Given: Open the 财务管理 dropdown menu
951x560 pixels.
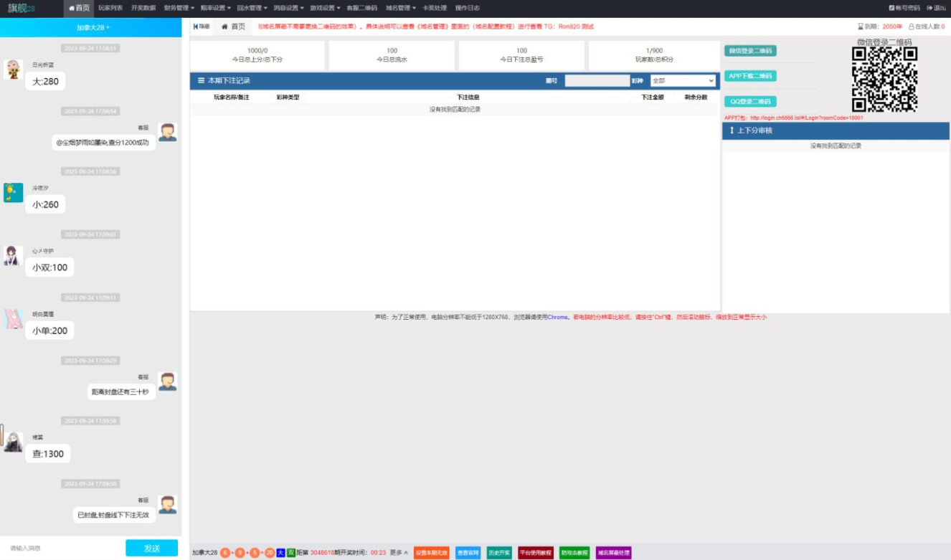Looking at the screenshot, I should click(x=179, y=8).
